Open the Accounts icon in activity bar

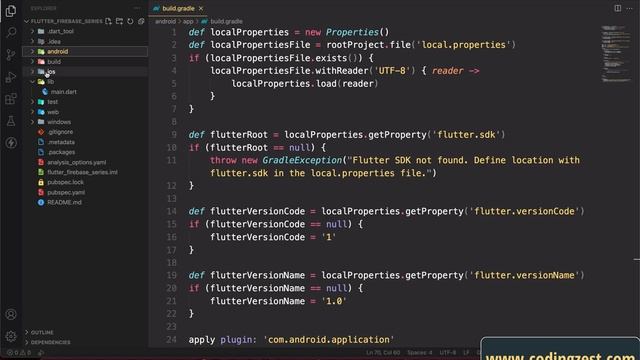coord(11,314)
